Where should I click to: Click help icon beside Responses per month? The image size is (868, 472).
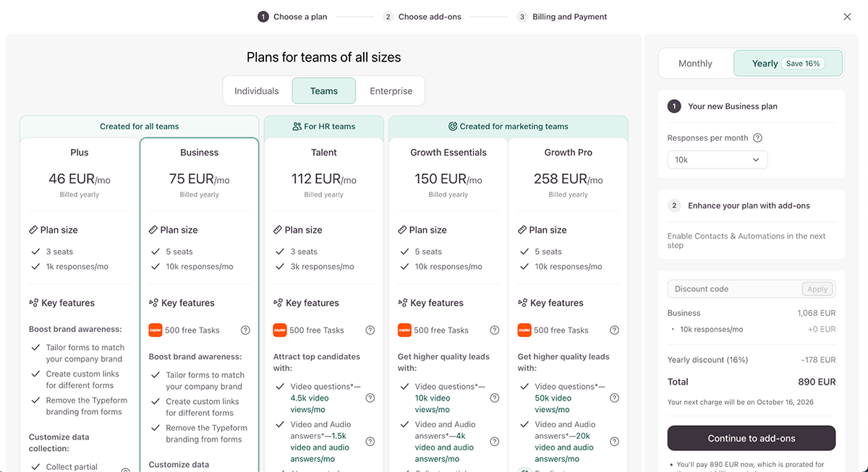[757, 138]
